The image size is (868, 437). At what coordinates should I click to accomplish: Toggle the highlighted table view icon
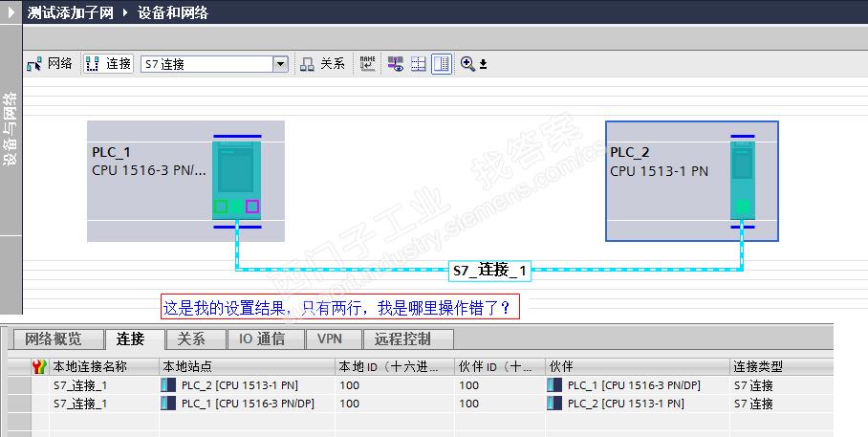[x=442, y=64]
